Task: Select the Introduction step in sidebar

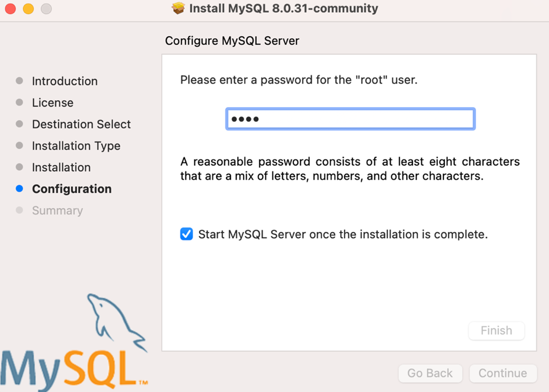Action: click(65, 81)
